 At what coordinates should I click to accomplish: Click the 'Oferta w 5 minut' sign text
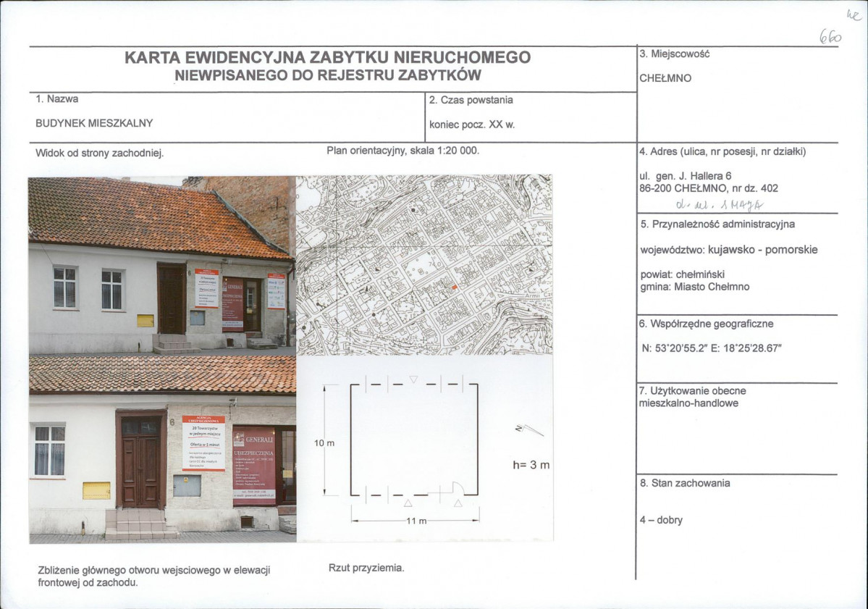[204, 445]
